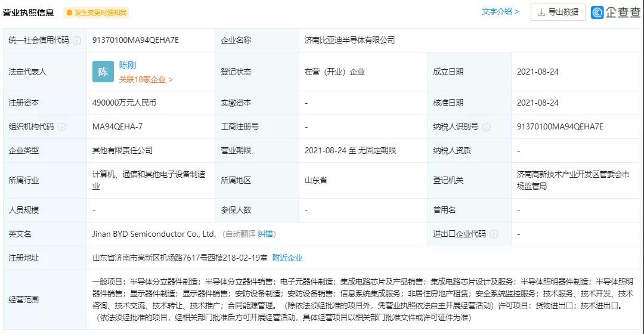This screenshot has height=334, width=644.
Task: Click business scope paragraph starting 一般项目
Action: coord(363,299)
